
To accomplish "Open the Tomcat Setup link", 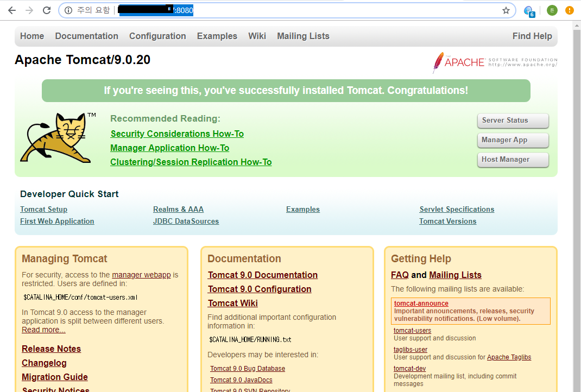I will [x=44, y=210].
